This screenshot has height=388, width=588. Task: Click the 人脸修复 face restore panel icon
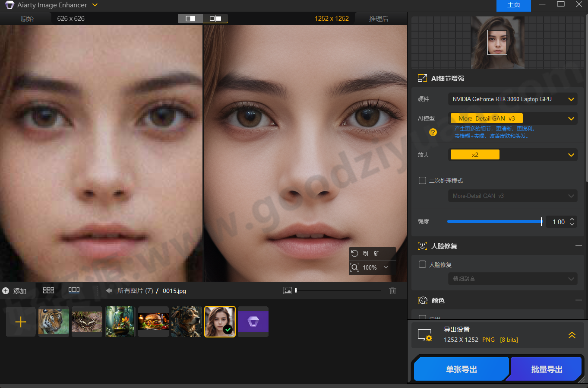coord(422,246)
